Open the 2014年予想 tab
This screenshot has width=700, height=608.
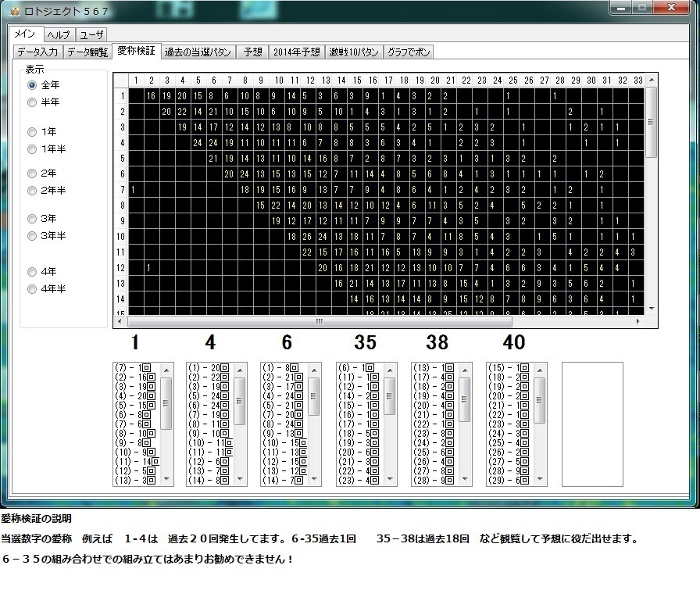click(x=296, y=52)
